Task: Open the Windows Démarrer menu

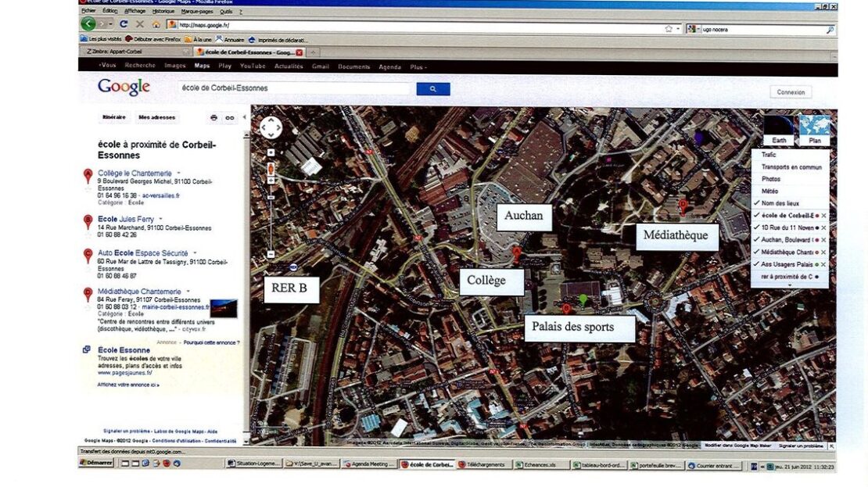Action: (x=96, y=464)
